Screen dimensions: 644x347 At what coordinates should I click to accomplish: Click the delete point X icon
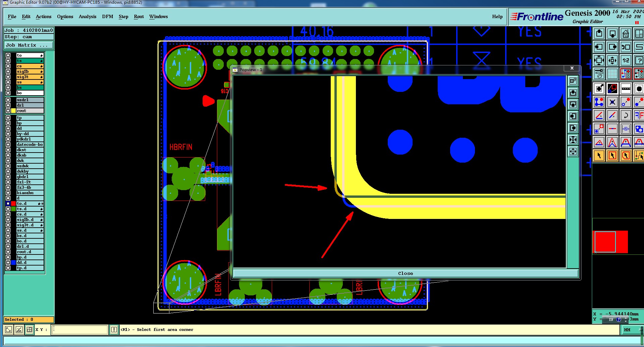pos(612,102)
